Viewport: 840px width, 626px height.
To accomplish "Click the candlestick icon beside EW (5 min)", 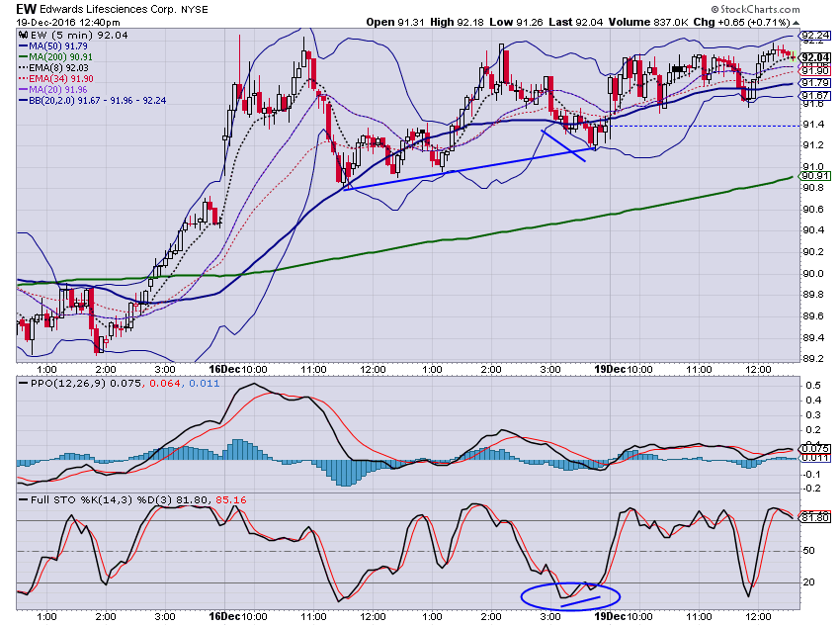I will tap(24, 36).
